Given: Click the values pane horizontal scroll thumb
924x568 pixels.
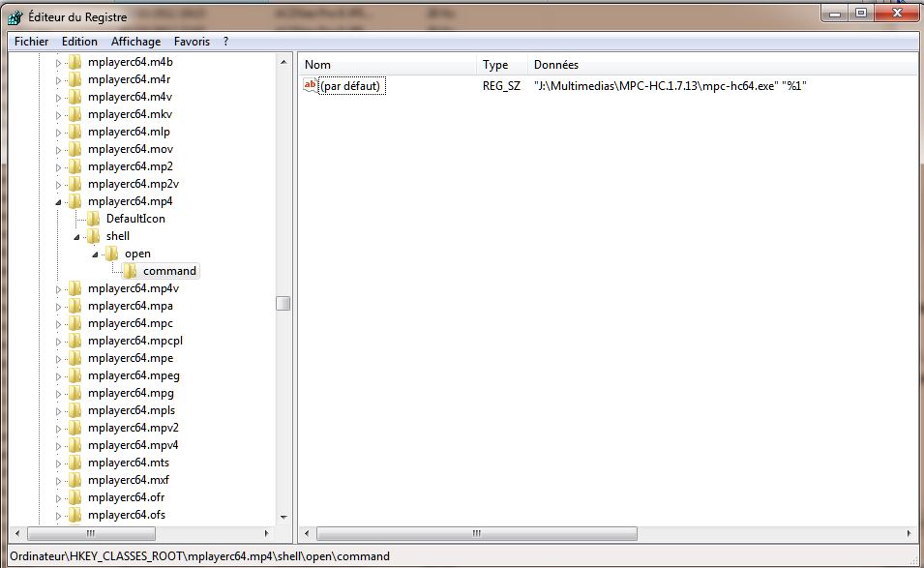Looking at the screenshot, I should tap(477, 533).
